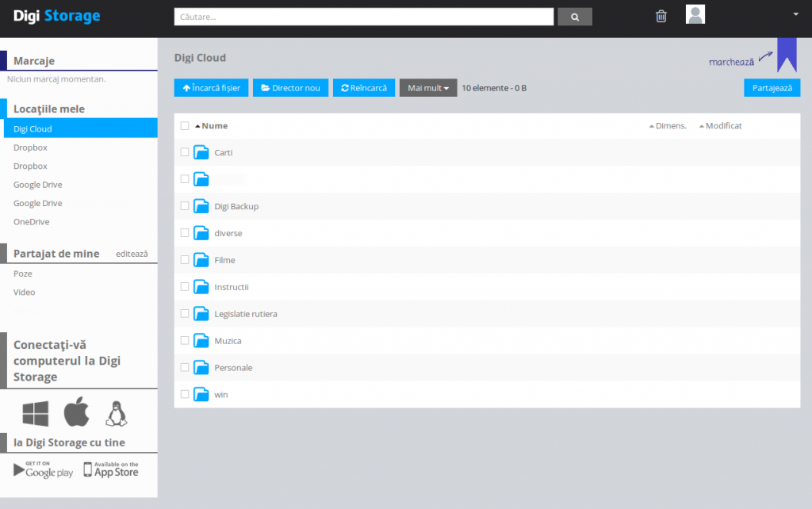Select the Digi Backup row checkbox
Viewport: 812px width, 509px height.
coord(185,206)
